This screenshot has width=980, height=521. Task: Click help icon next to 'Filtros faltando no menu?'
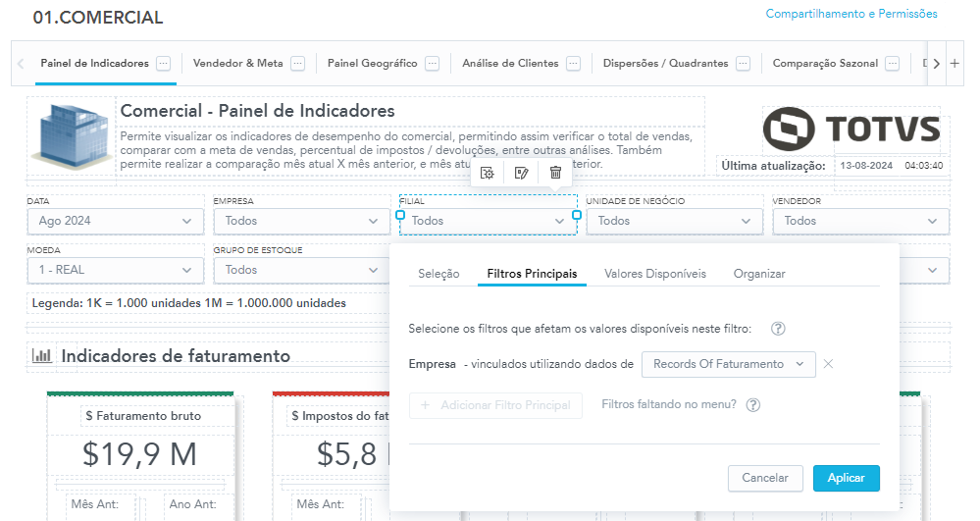coord(753,404)
